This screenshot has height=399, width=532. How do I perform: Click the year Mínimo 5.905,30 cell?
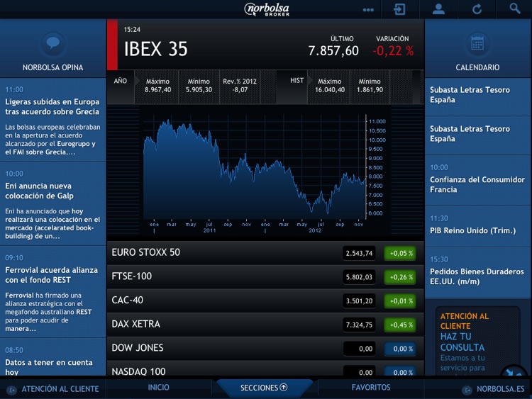pos(199,86)
